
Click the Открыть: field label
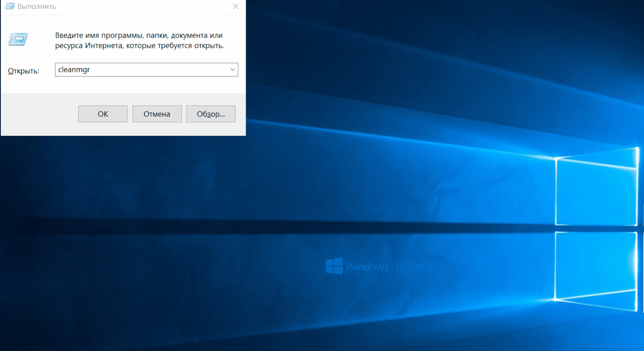pos(23,71)
